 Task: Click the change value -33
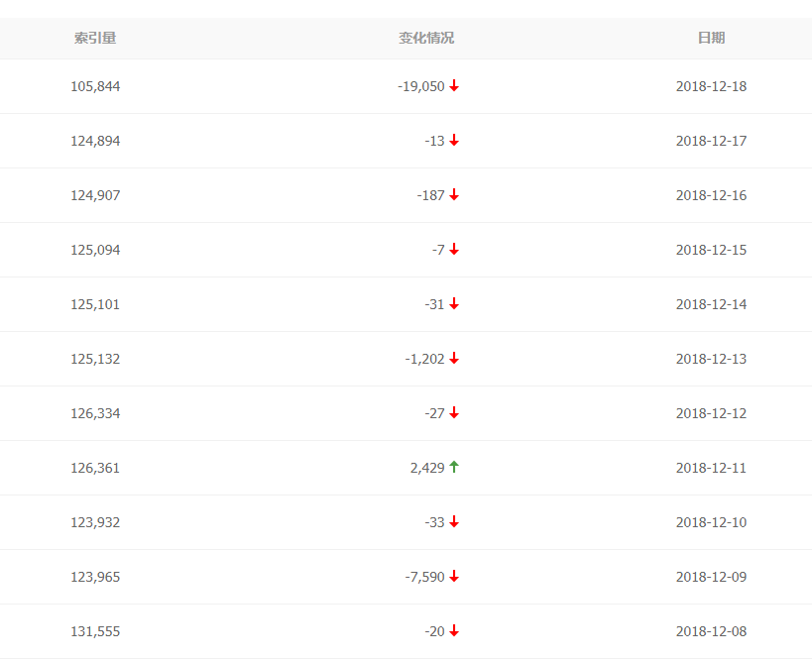[x=435, y=522]
